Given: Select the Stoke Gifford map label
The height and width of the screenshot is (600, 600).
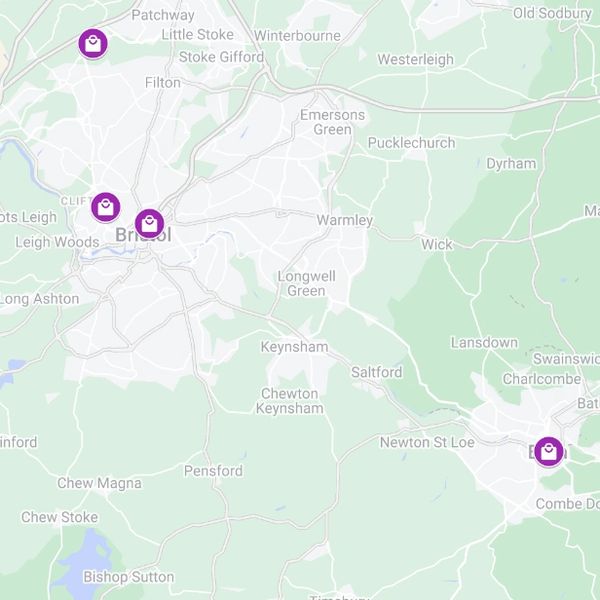Looking at the screenshot, I should click(x=222, y=57).
